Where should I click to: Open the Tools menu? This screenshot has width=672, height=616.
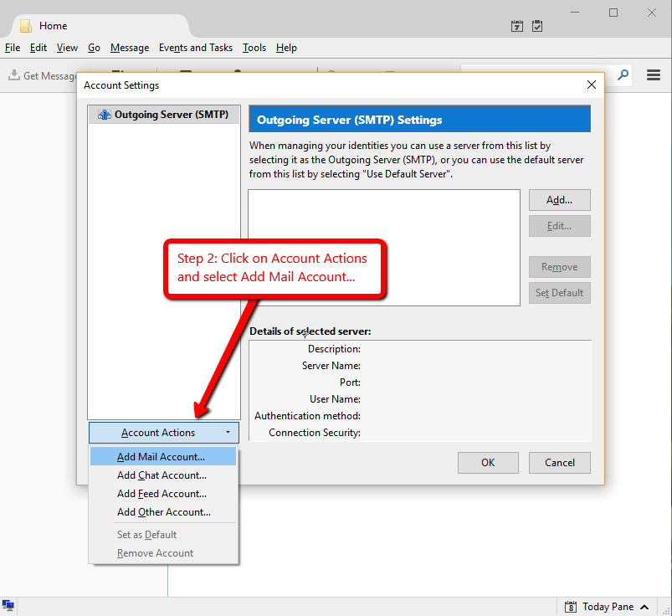coord(254,48)
